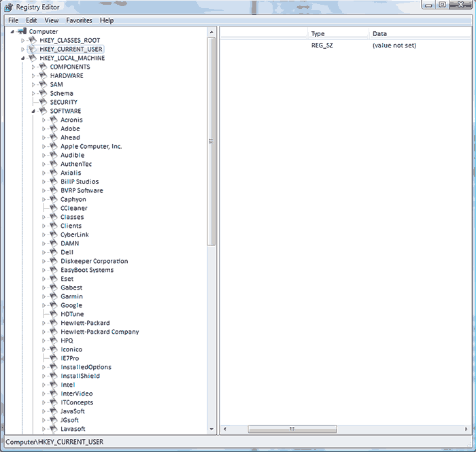The height and width of the screenshot is (452, 476).
Task: Click the status bar path Computer\HKEY_CURRENT_USER
Action: coord(54,442)
